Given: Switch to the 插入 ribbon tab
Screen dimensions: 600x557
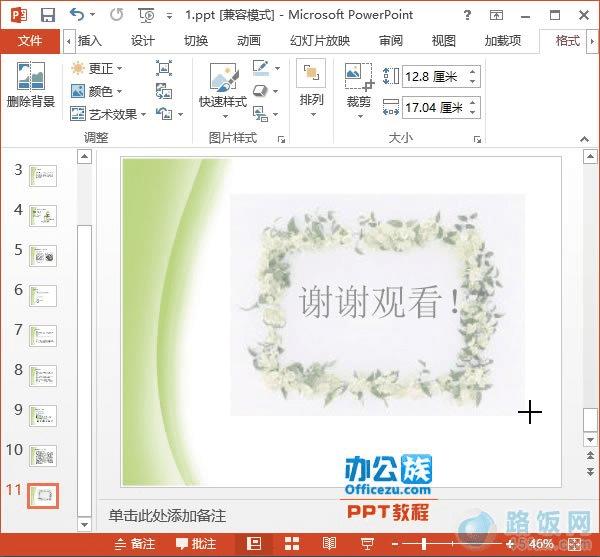Looking at the screenshot, I should click(x=90, y=41).
